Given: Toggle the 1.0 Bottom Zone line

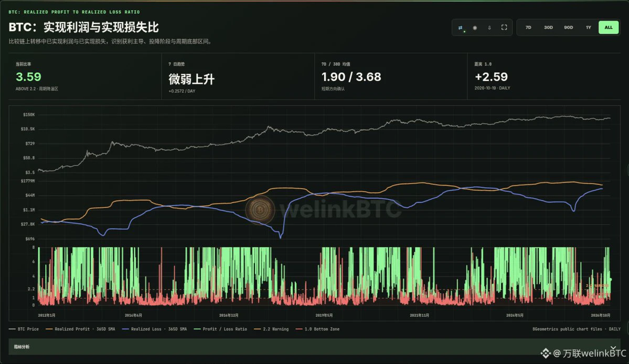Looking at the screenshot, I should click(317, 329).
